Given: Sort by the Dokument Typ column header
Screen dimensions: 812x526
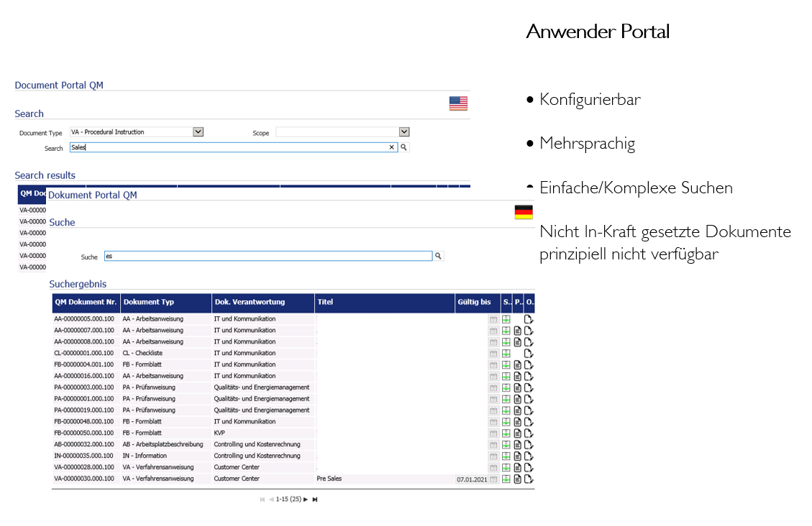Looking at the screenshot, I should (x=166, y=303).
